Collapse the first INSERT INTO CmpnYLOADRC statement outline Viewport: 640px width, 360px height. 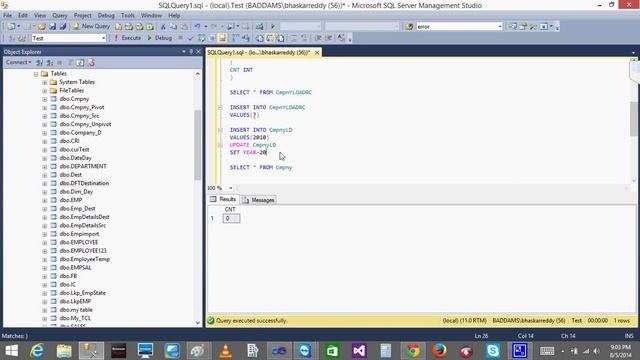(x=220, y=107)
